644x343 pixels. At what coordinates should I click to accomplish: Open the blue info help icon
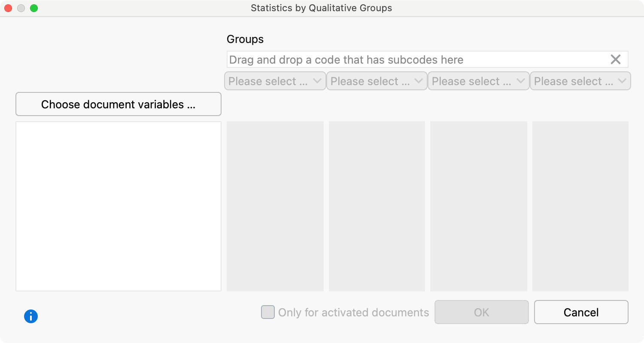point(31,317)
